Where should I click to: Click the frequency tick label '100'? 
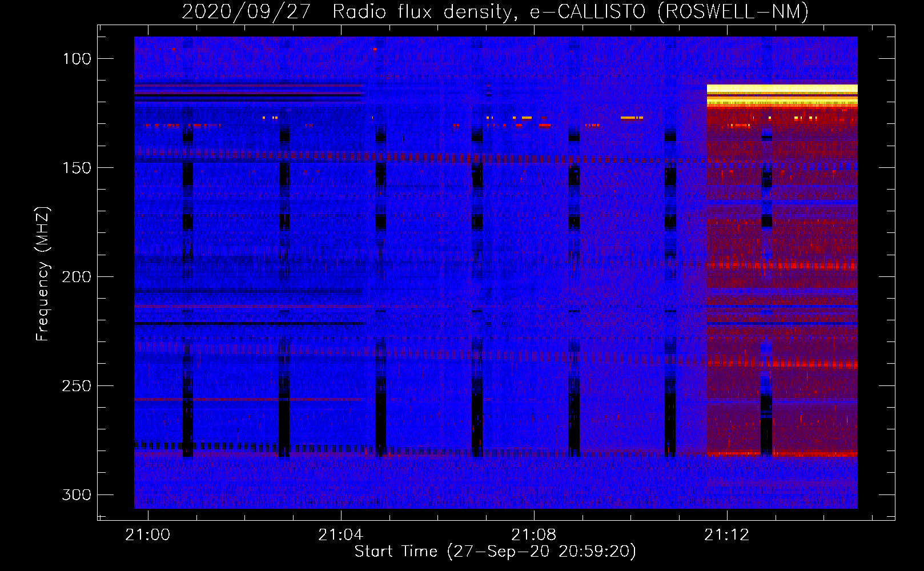coord(77,59)
